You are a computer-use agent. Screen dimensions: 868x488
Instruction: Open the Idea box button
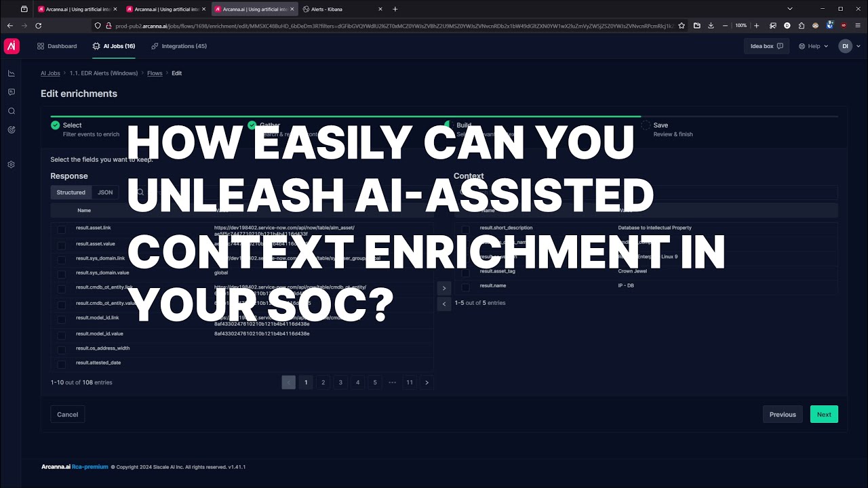click(x=767, y=46)
